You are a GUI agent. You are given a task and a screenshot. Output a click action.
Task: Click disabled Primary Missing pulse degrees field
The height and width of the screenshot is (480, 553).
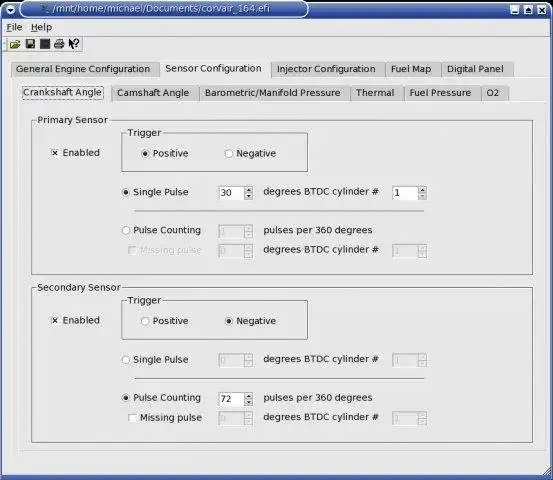[232, 251]
